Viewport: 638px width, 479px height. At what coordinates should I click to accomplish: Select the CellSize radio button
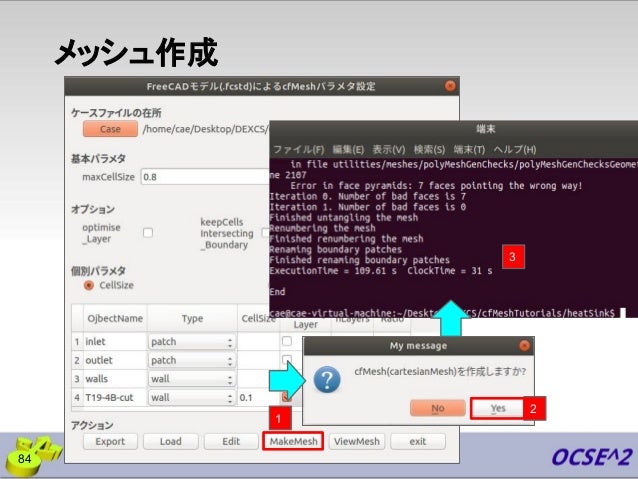89,285
